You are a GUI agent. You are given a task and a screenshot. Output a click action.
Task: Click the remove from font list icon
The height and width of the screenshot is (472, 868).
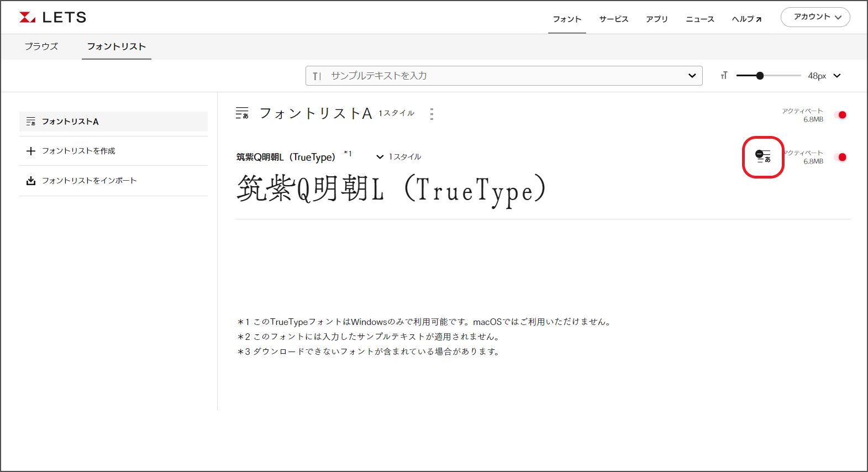pos(762,156)
